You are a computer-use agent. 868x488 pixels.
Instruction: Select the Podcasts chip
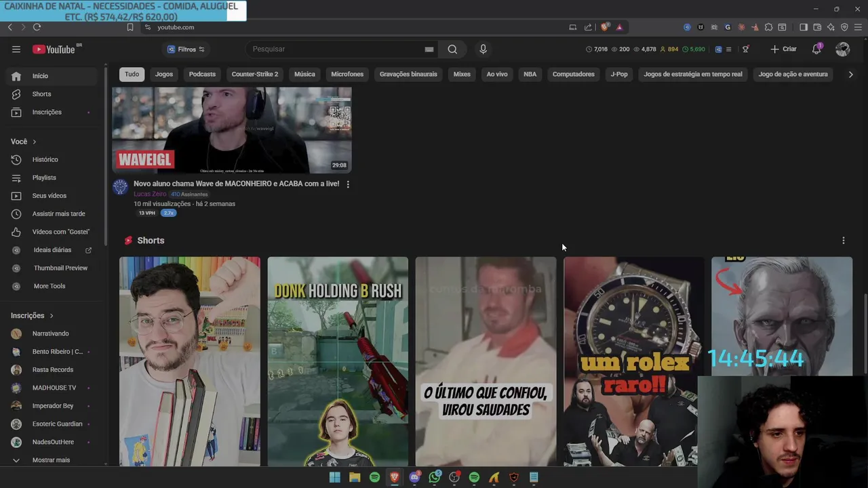tap(202, 75)
